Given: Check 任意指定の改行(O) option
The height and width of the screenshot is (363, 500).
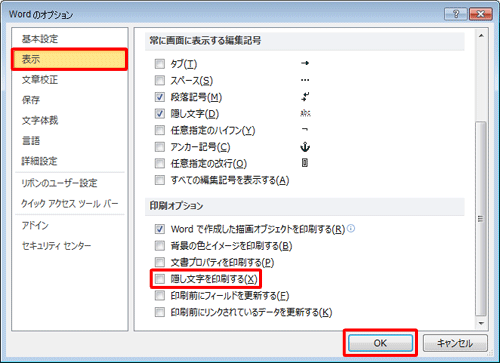Looking at the screenshot, I should 160,163.
